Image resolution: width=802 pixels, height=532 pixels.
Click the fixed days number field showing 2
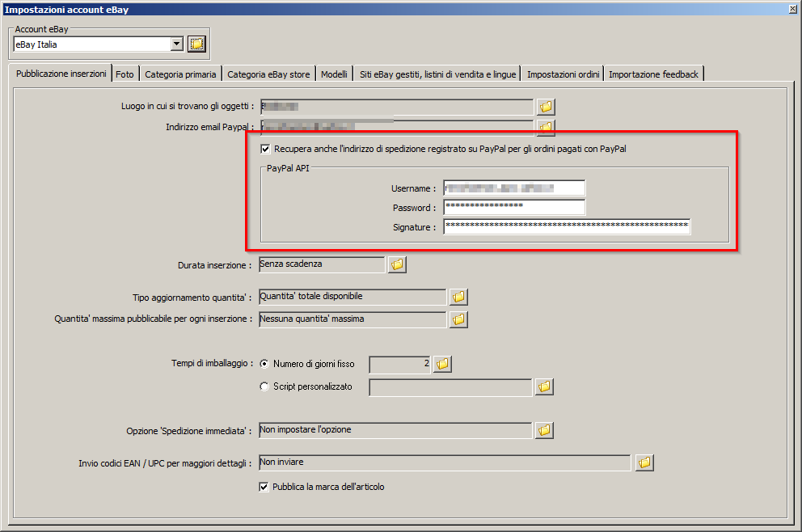pyautogui.click(x=400, y=364)
